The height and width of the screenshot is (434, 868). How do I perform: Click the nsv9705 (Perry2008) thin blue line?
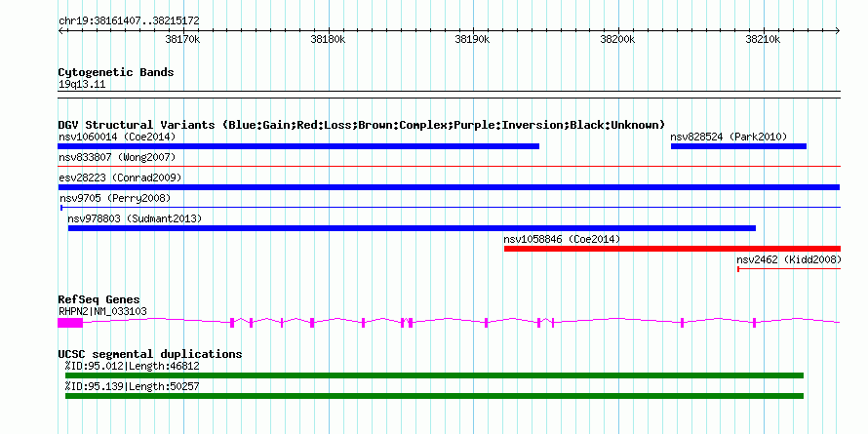pos(451,207)
